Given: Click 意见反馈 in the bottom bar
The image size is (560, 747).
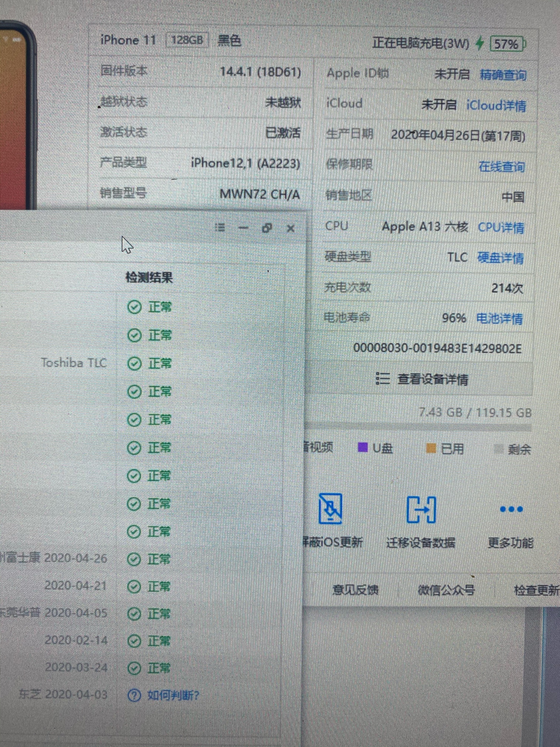Looking at the screenshot, I should [355, 589].
